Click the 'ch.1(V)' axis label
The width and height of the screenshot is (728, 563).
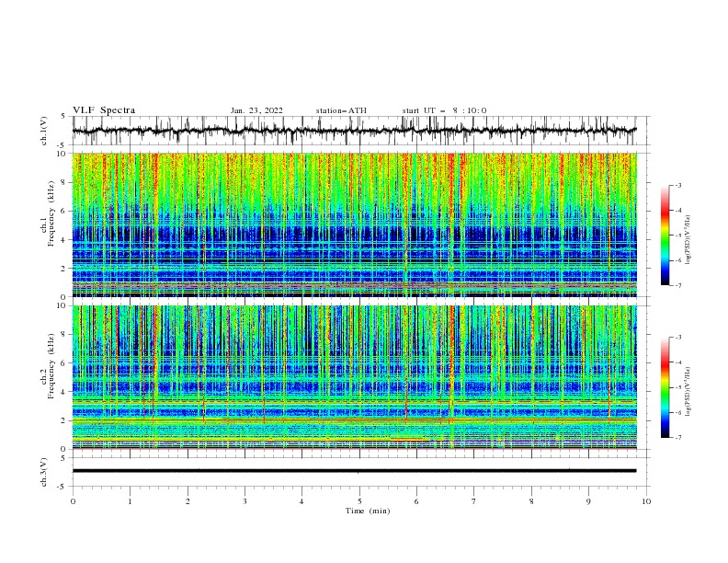pyautogui.click(x=44, y=131)
